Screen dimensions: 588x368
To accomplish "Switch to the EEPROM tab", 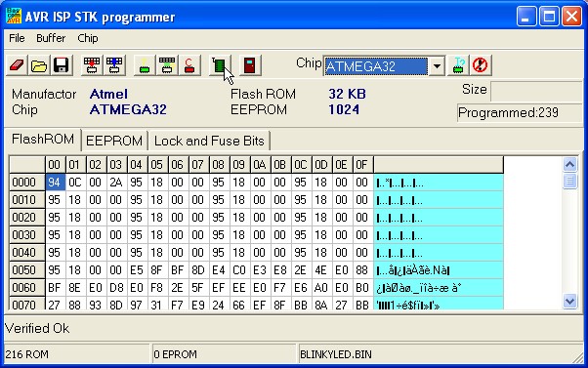I will [114, 141].
